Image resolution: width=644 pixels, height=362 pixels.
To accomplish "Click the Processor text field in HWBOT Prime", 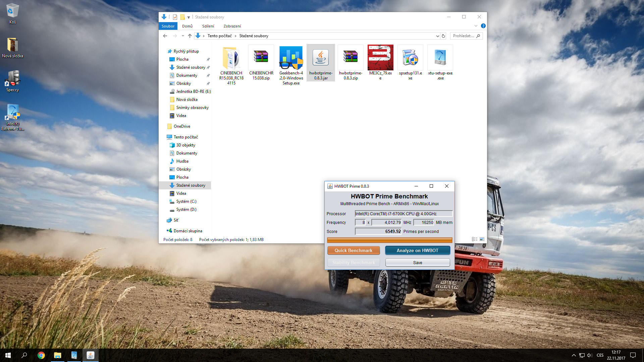I will pyautogui.click(x=404, y=214).
